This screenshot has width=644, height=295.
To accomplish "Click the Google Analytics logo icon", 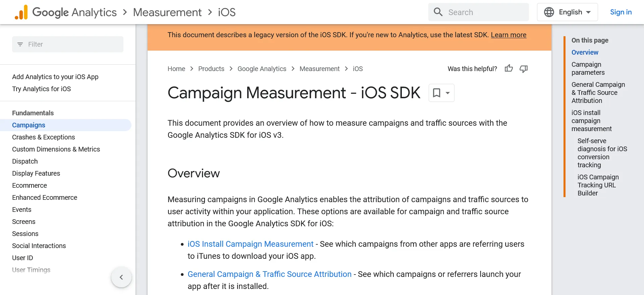I will pyautogui.click(x=21, y=12).
